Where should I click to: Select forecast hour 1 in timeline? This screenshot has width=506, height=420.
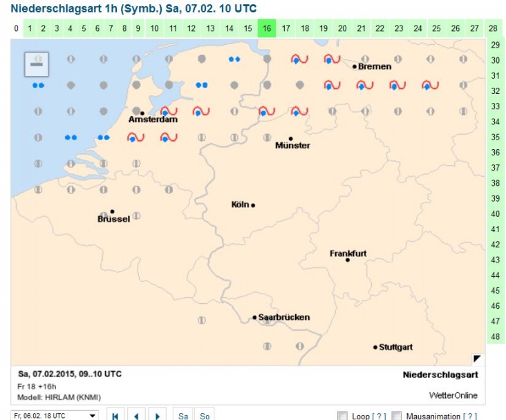(x=30, y=28)
